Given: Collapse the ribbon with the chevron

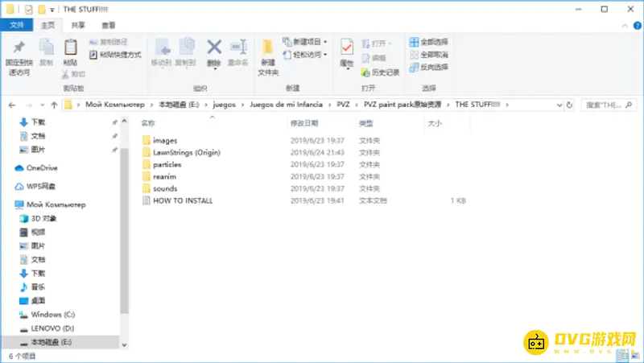Looking at the screenshot, I should (625, 26).
